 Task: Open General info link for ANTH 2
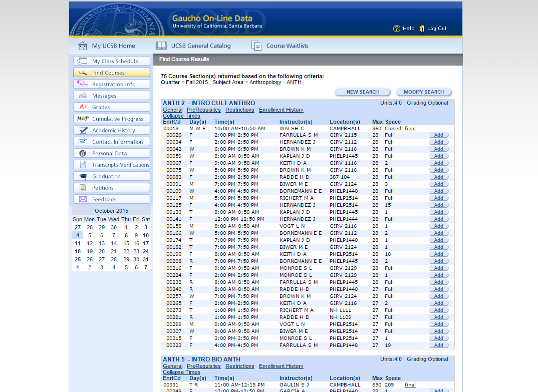[x=173, y=110]
